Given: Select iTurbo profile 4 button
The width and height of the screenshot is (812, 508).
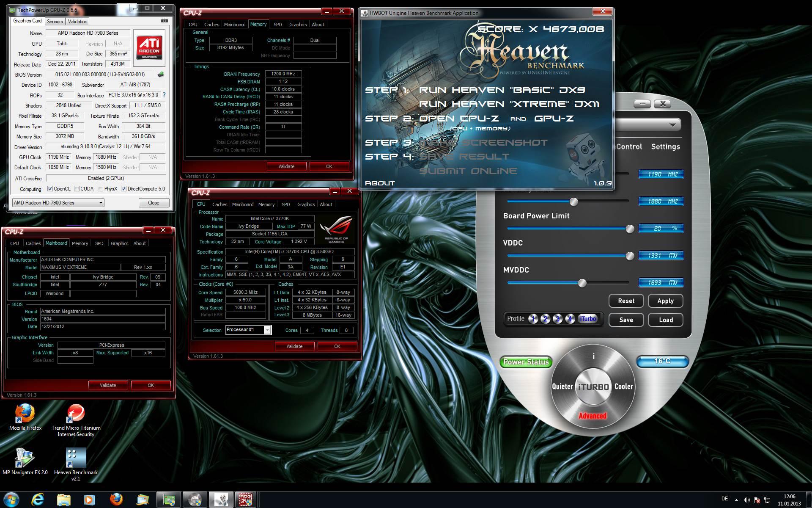Looking at the screenshot, I should click(x=570, y=319).
